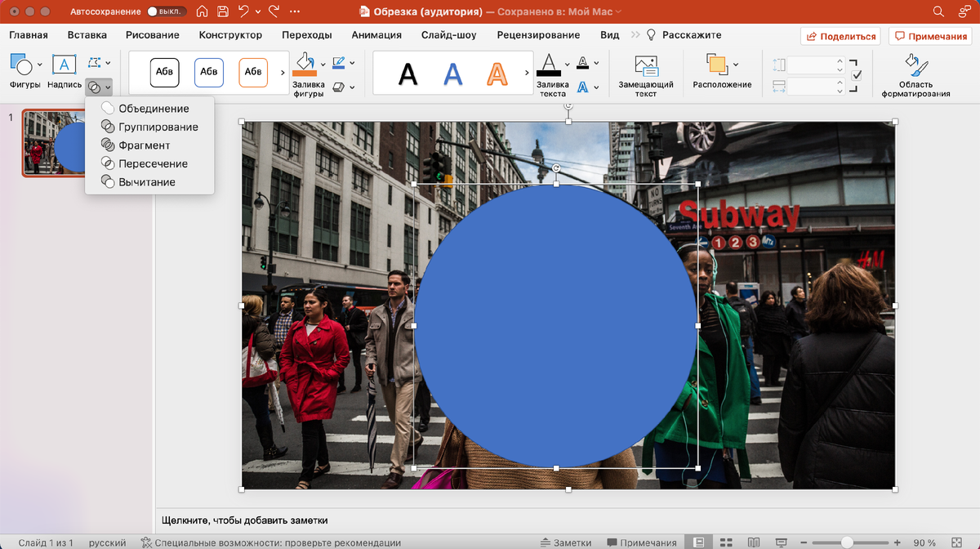This screenshot has width=980, height=549.
Task: Click Расскажите tell me field
Action: pos(684,35)
